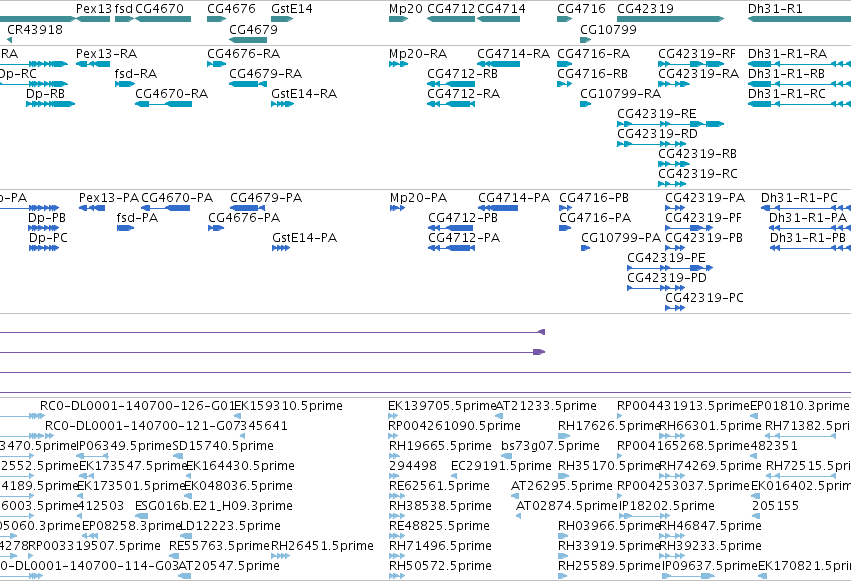Screen dimensions: 851x581
Task: Click the CG4679 gene label
Action: 253,30
